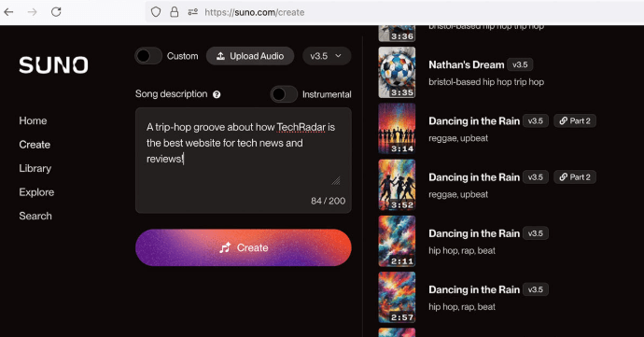644x337 pixels.
Task: Click the browser back arrow
Action: pos(8,12)
